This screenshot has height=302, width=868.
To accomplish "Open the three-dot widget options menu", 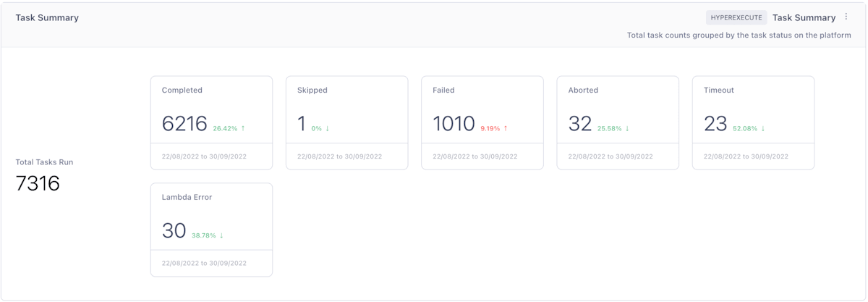I will 846,17.
